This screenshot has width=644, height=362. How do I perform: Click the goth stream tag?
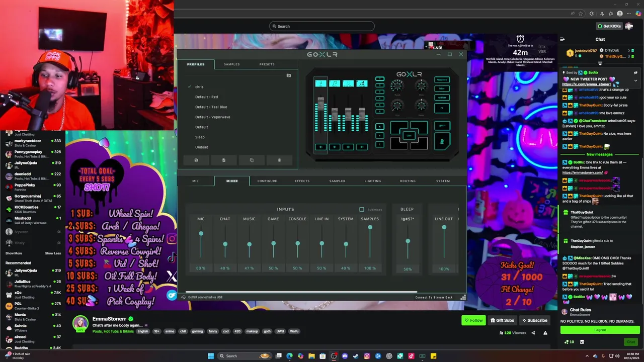(x=267, y=331)
